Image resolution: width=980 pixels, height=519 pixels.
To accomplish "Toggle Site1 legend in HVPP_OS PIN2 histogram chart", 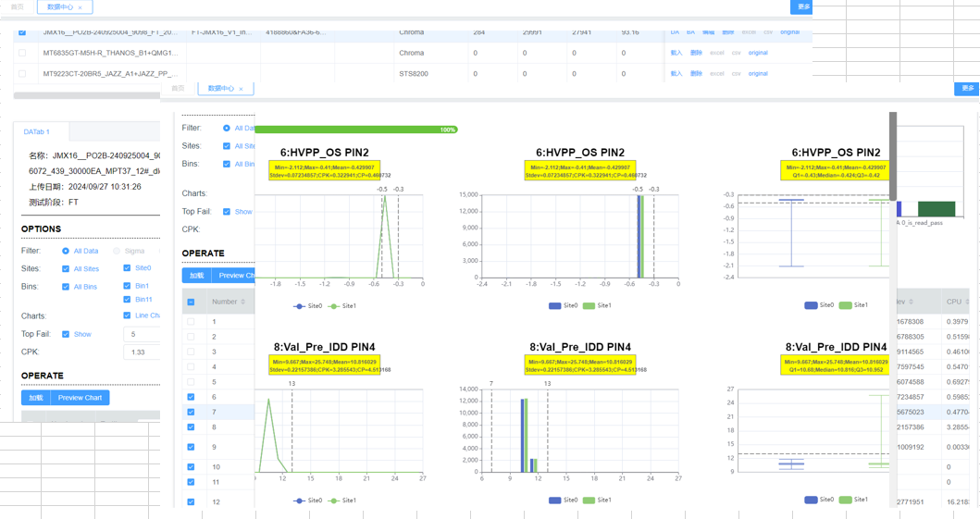I will 598,305.
